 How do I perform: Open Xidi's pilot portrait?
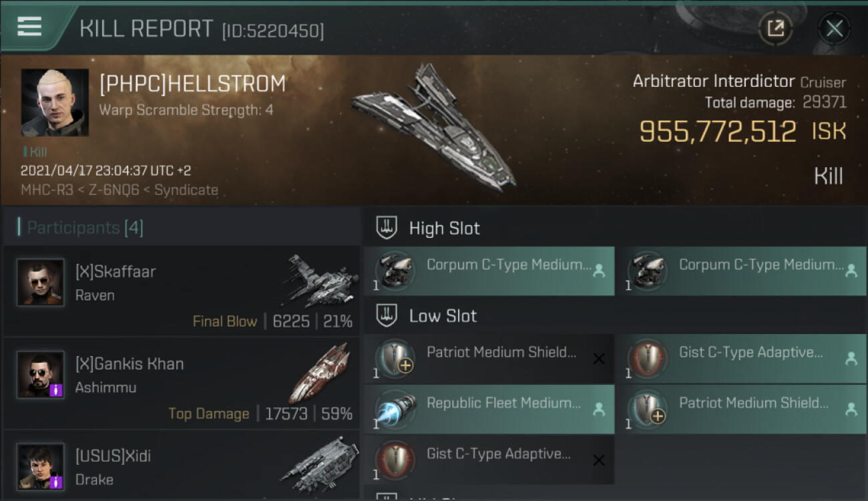pos(41,466)
